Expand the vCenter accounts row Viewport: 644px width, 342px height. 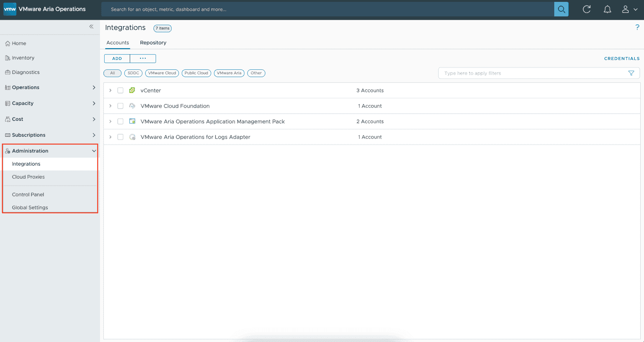(x=110, y=90)
